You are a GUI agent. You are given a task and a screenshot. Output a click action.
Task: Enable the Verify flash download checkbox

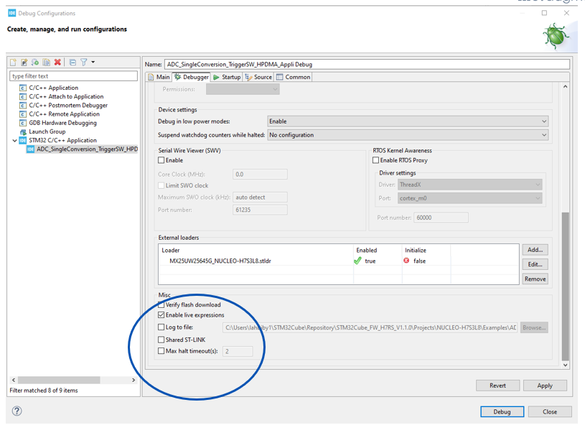coord(161,305)
